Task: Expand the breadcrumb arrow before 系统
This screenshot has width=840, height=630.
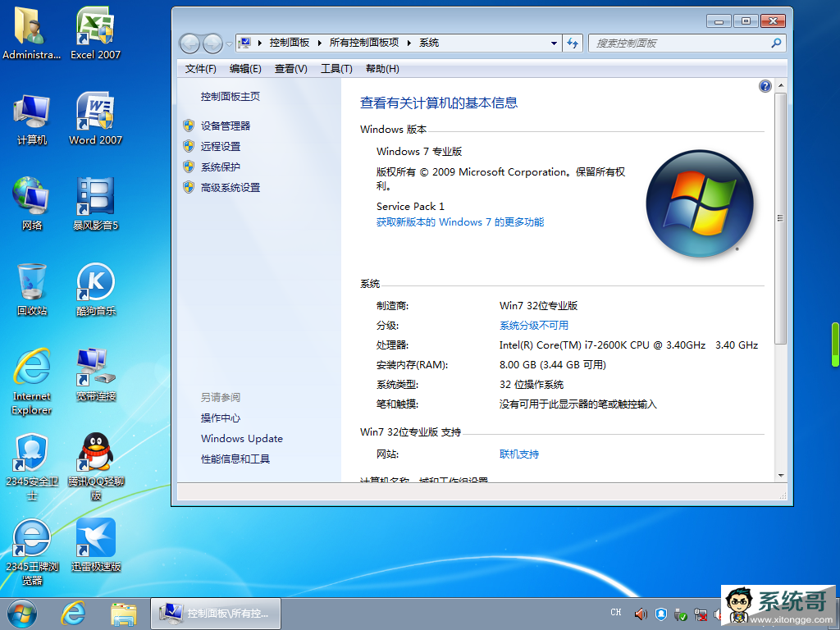Action: [409, 43]
